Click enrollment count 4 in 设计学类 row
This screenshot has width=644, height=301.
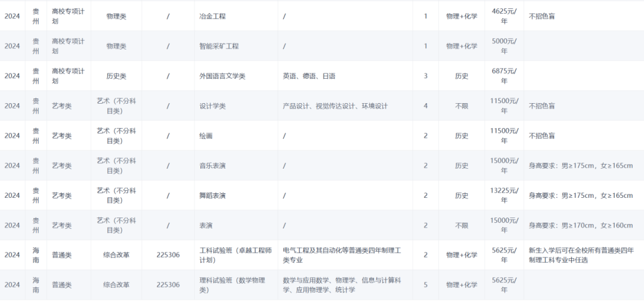point(426,106)
